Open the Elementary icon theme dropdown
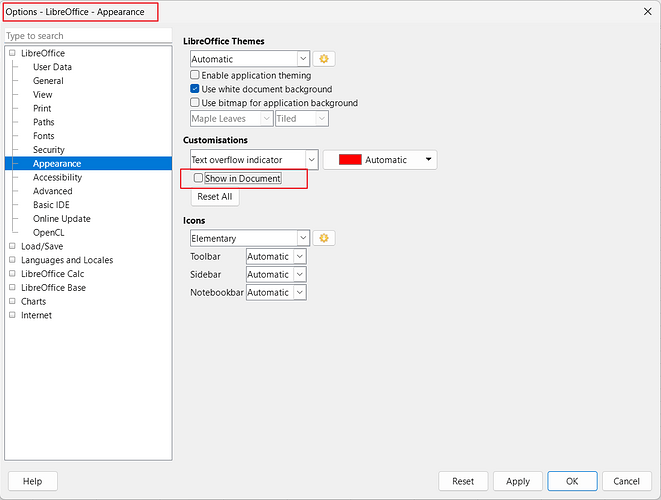Screen dimensions: 661x500 coord(302,238)
